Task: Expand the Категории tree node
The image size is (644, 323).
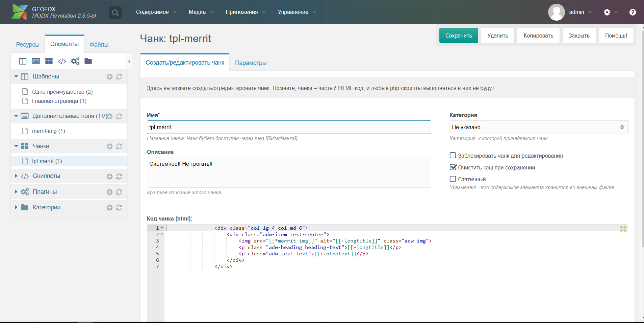Action: [x=16, y=207]
